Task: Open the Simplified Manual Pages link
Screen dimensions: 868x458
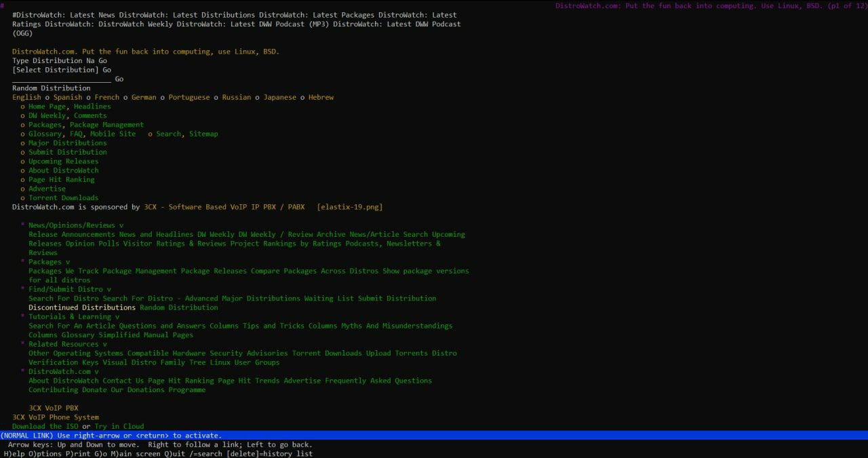Action: tap(146, 335)
